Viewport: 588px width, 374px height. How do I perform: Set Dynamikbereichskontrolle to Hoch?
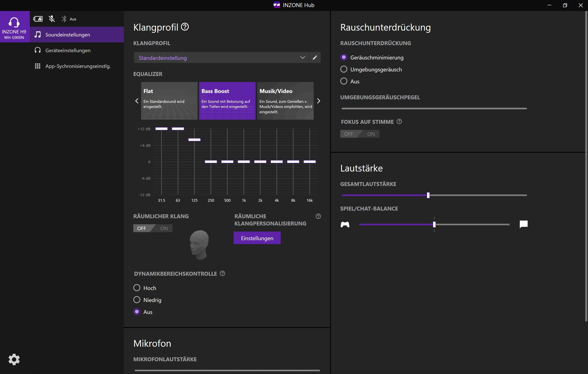click(x=137, y=288)
